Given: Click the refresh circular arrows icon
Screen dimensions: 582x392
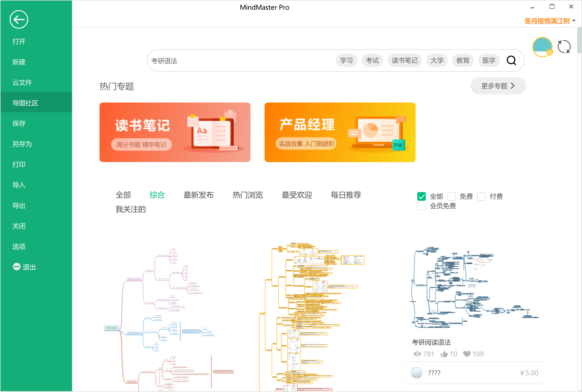Looking at the screenshot, I should (x=564, y=47).
